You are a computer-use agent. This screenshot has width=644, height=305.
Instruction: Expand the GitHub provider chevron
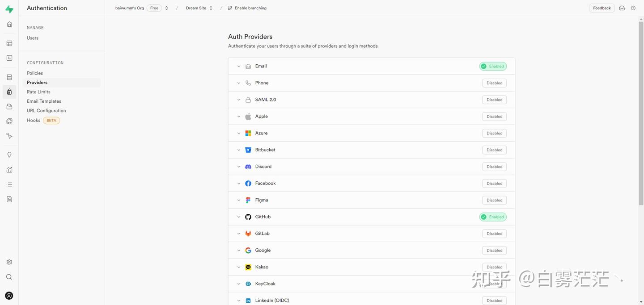[x=239, y=217]
